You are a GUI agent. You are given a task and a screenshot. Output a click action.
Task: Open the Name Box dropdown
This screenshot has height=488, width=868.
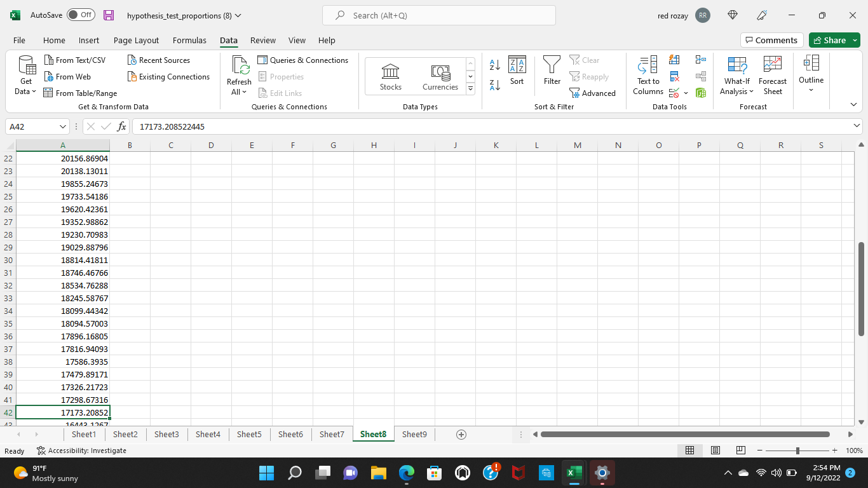(62, 126)
